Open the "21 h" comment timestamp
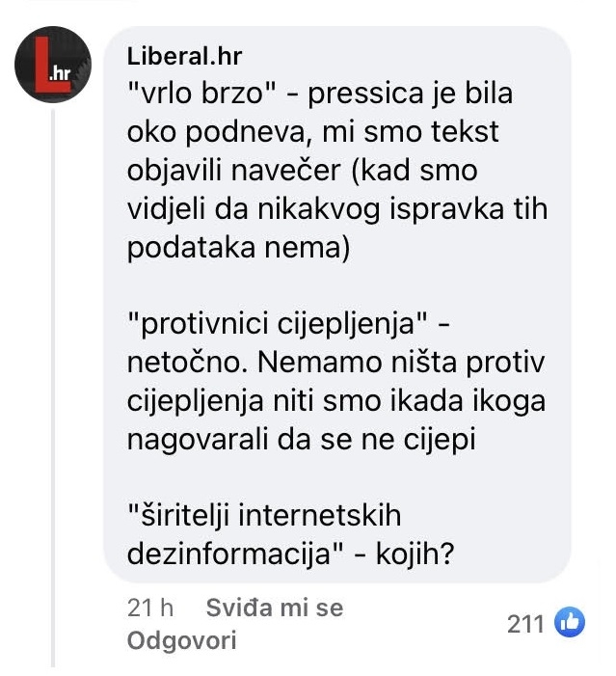Screen dimensions: 616x676 pos(149,608)
